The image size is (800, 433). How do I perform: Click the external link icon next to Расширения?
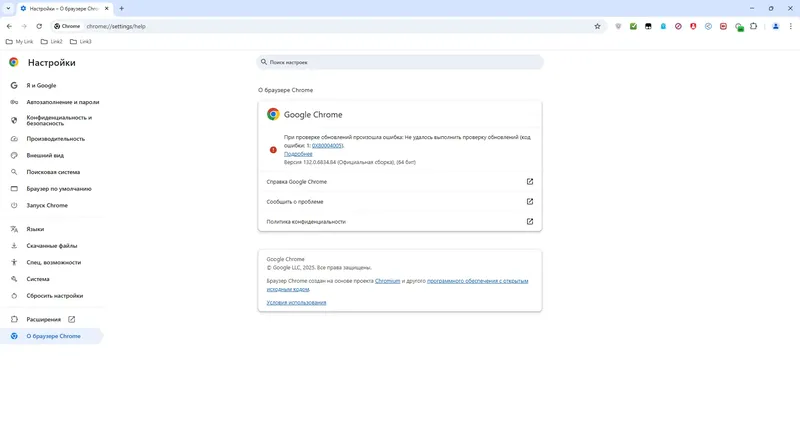71,319
